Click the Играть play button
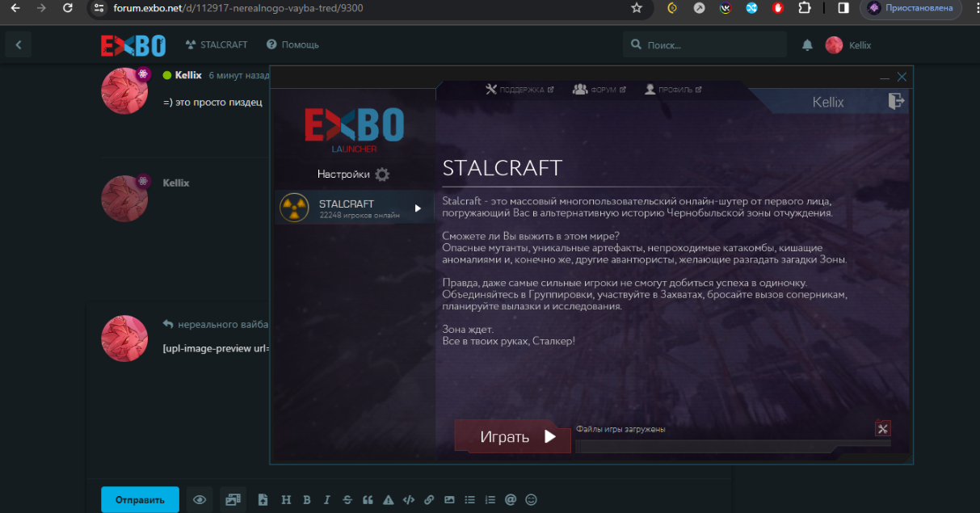This screenshot has height=513, width=980. click(x=513, y=437)
